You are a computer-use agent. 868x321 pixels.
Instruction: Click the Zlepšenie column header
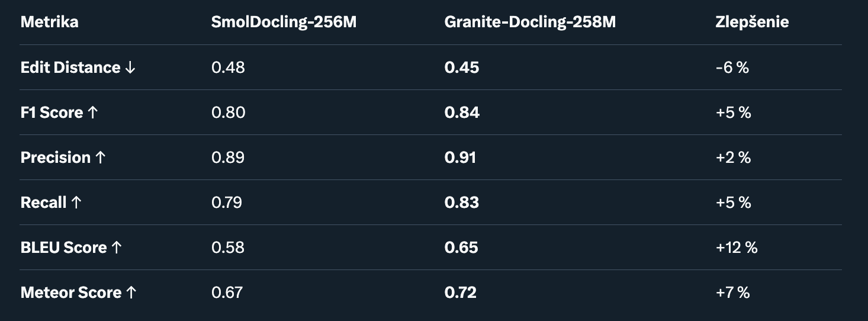pyautogui.click(x=752, y=23)
